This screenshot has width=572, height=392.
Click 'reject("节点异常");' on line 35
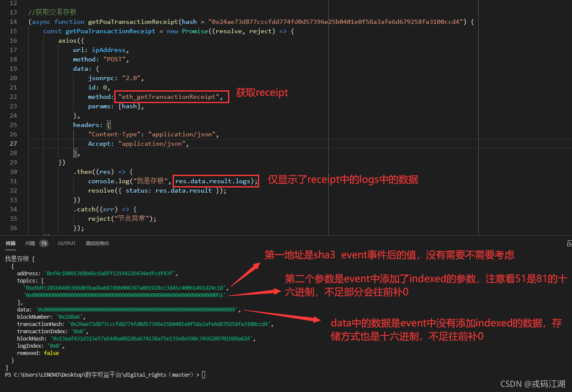point(122,219)
